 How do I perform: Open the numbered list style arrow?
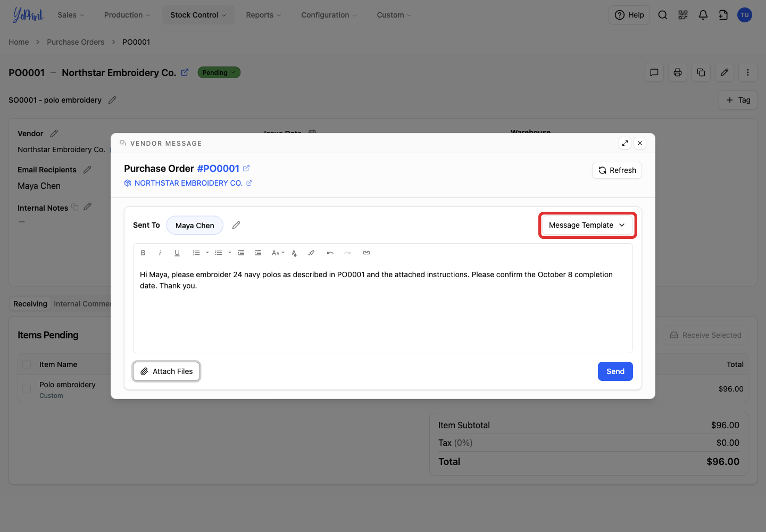207,253
